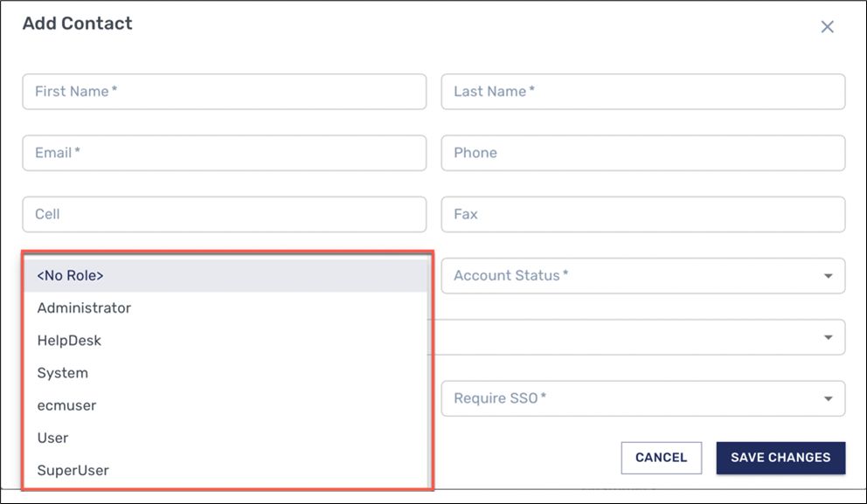
Task: Pick System from the role list
Action: (62, 373)
